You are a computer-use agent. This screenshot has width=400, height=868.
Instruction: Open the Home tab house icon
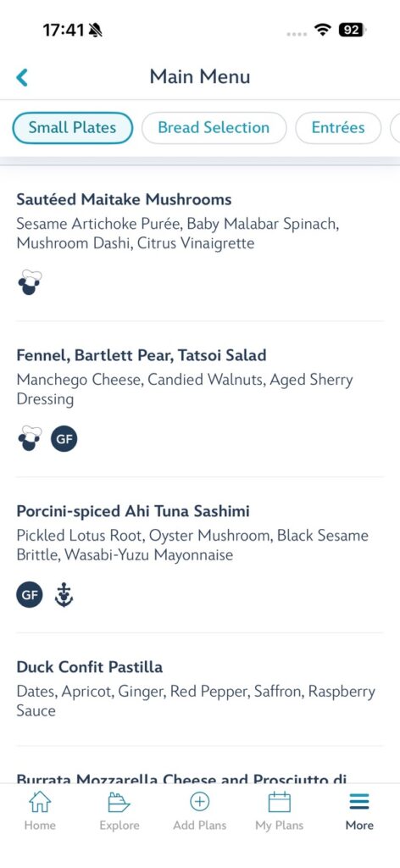40,802
